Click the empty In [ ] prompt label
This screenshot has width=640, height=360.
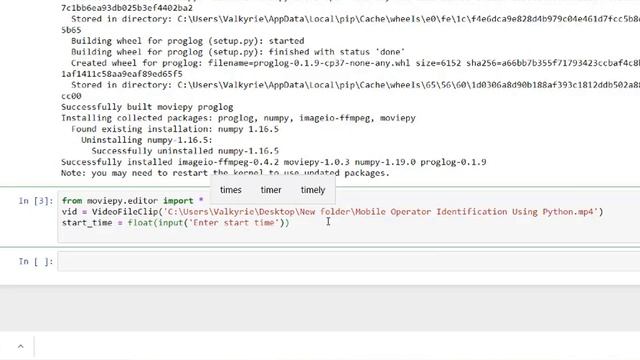click(36, 261)
